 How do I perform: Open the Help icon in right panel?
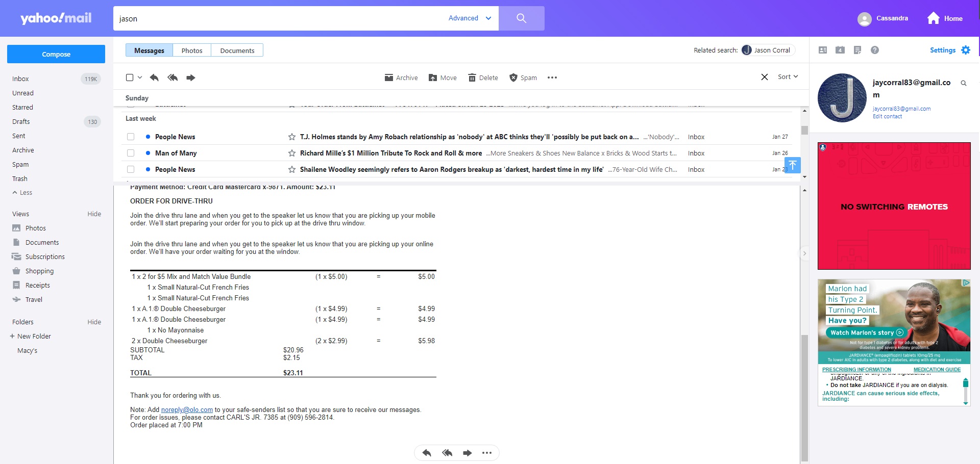point(875,50)
